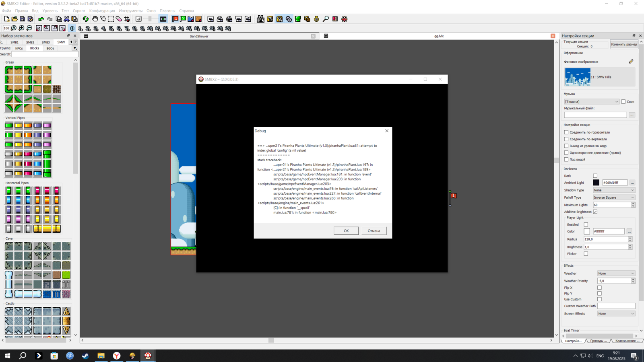This screenshot has height=362, width=644.
Task: Create a new level file
Action: pos(6,19)
